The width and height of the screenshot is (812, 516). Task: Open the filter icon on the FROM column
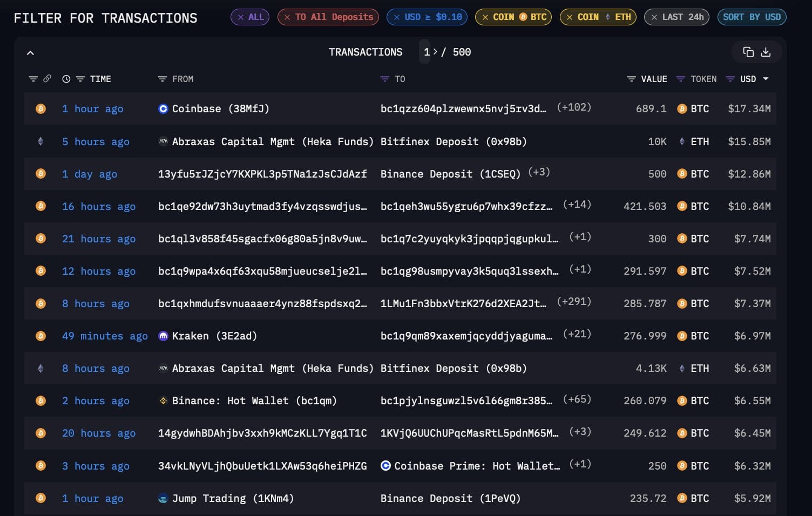pos(163,79)
